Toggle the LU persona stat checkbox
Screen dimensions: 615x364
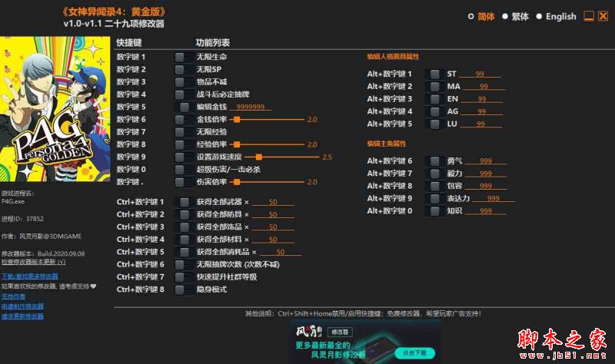(434, 124)
